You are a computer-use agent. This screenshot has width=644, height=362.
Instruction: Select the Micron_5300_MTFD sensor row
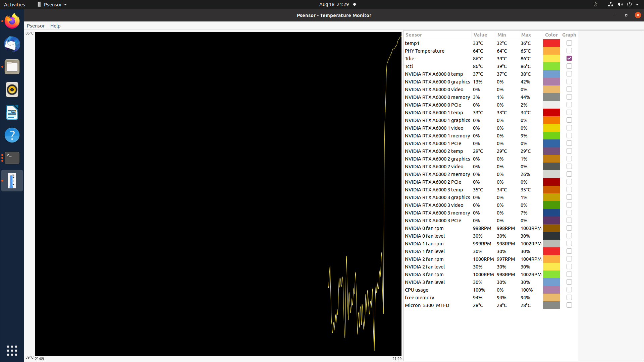pos(490,305)
